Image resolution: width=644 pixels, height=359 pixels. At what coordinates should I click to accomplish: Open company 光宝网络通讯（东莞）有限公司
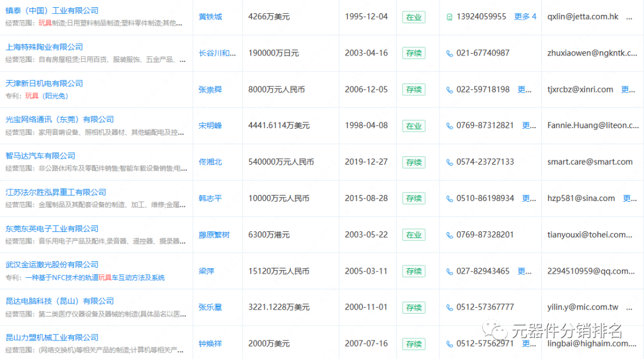click(x=60, y=119)
